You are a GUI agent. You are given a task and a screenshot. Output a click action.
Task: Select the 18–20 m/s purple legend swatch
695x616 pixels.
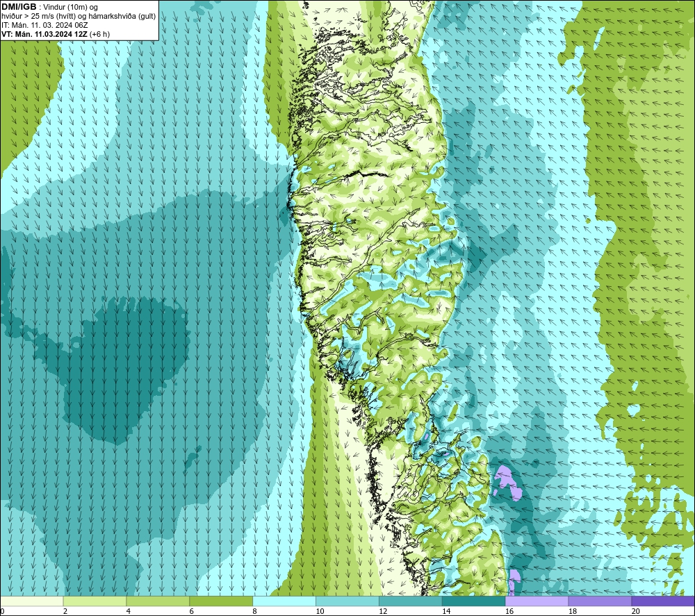point(600,601)
